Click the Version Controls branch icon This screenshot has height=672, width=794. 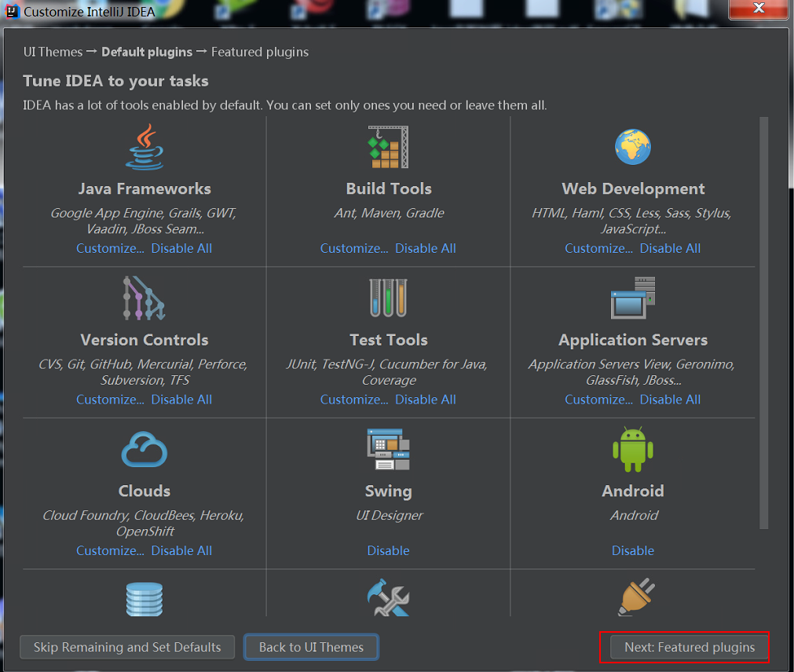145,298
